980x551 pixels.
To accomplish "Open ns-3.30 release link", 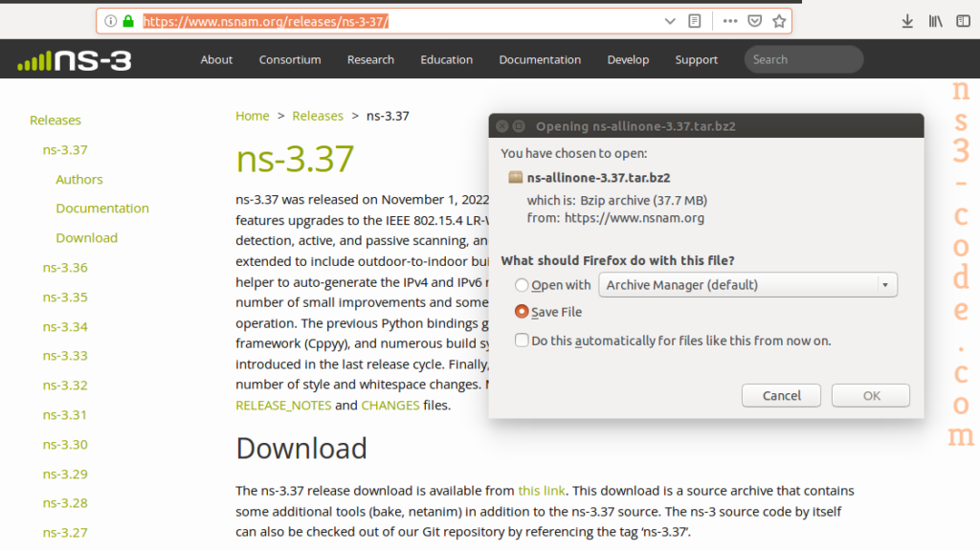I will coord(65,444).
